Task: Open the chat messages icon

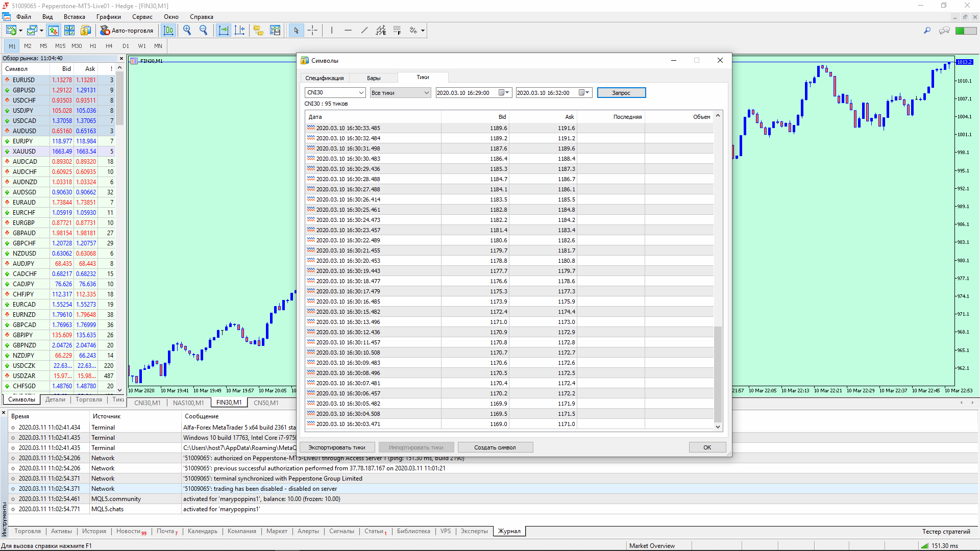Action: 944,31
